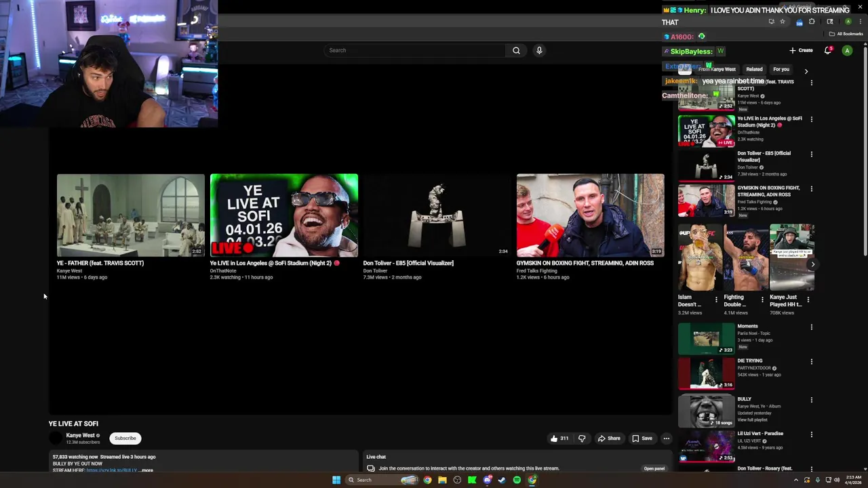Open the All Bookmarks folder
This screenshot has height=488, width=868.
(x=846, y=34)
